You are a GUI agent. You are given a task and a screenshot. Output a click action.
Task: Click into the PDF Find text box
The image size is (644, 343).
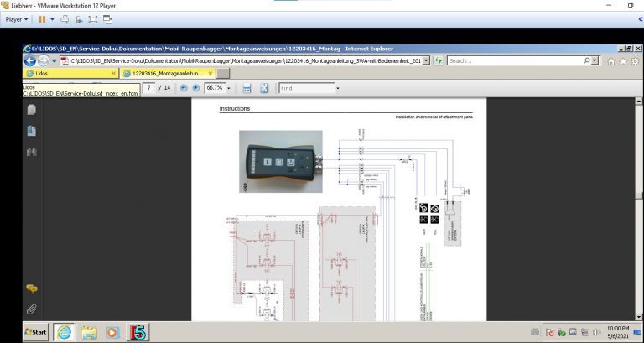click(x=305, y=88)
